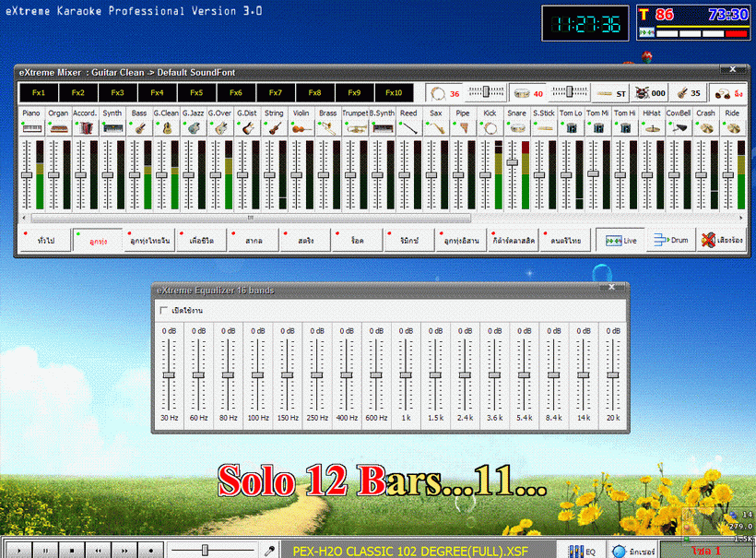Open the Fx10 effect slot
756x558 pixels.
point(394,92)
